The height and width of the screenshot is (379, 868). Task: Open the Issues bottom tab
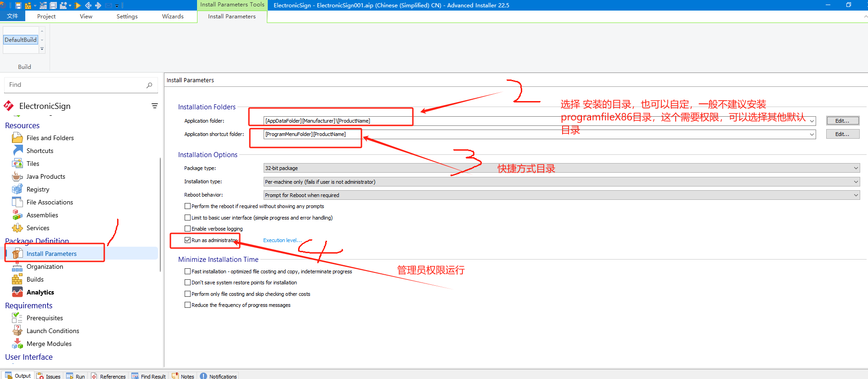coord(49,376)
